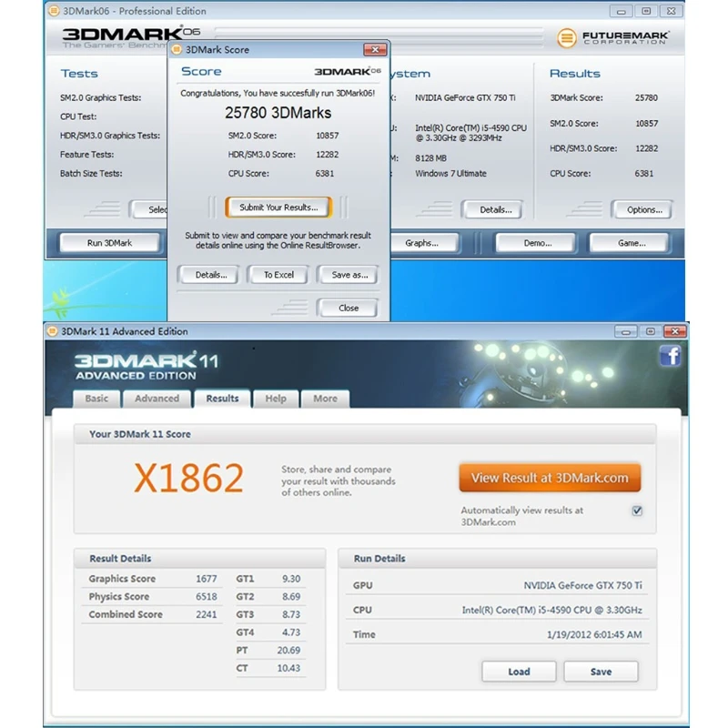Export the score using the To Excel button
Screen dimensions: 728x728
tap(278, 274)
